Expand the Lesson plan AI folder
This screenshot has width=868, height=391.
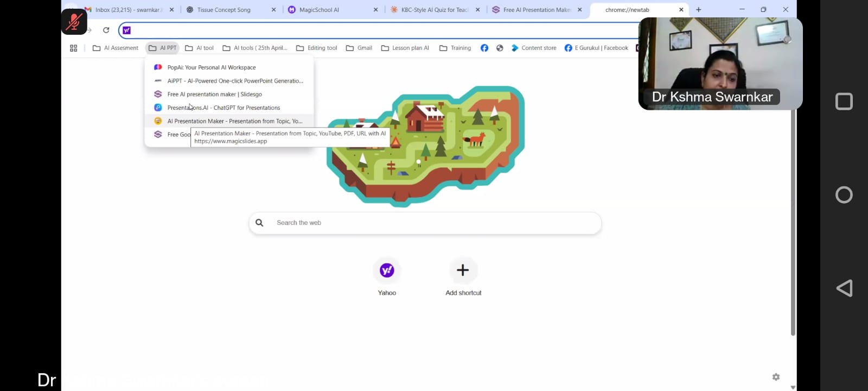405,48
